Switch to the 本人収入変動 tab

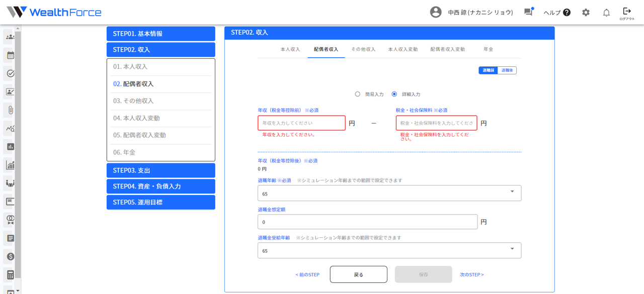coord(403,49)
